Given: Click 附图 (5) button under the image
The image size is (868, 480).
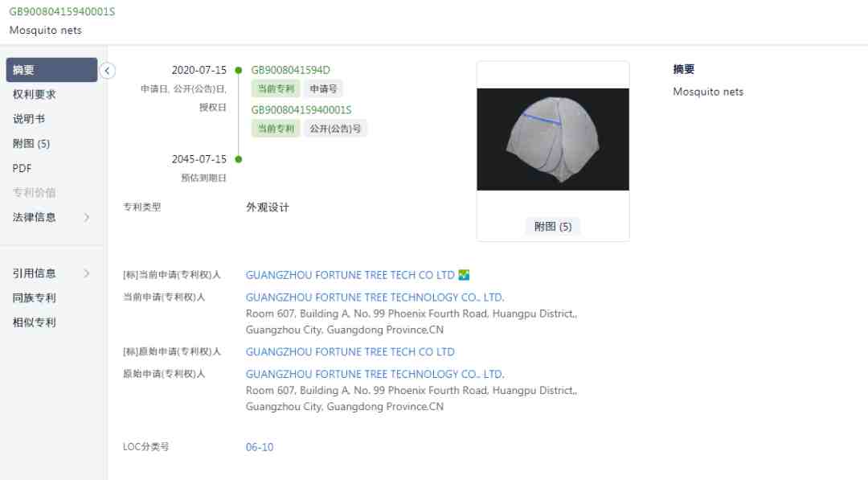Looking at the screenshot, I should tap(552, 227).
